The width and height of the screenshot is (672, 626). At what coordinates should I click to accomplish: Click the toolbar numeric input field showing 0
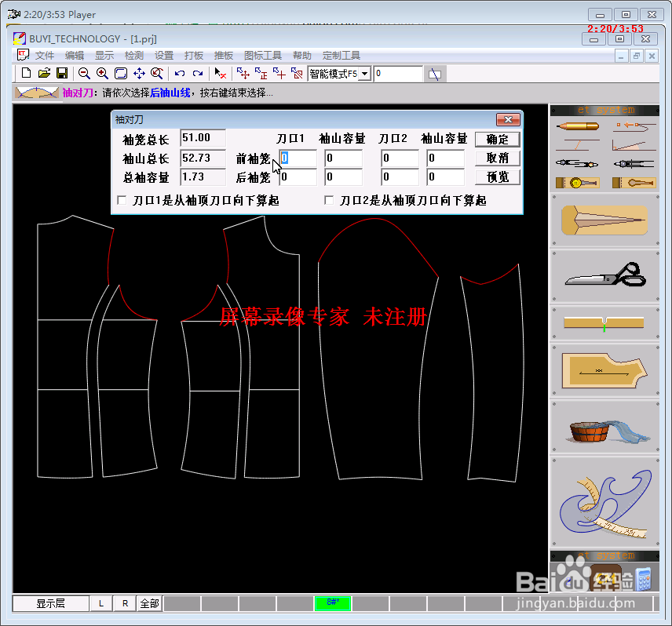[398, 74]
